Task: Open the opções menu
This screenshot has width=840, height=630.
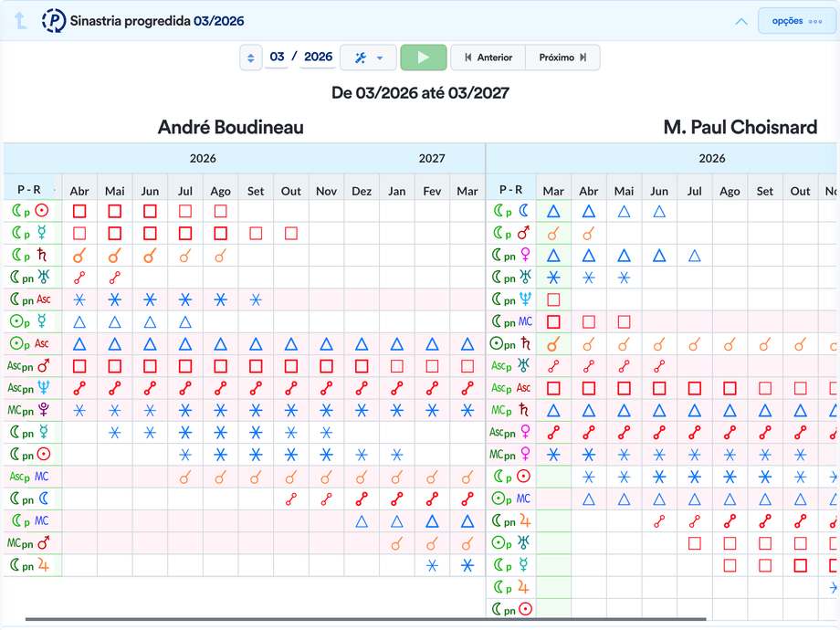Action: (796, 21)
